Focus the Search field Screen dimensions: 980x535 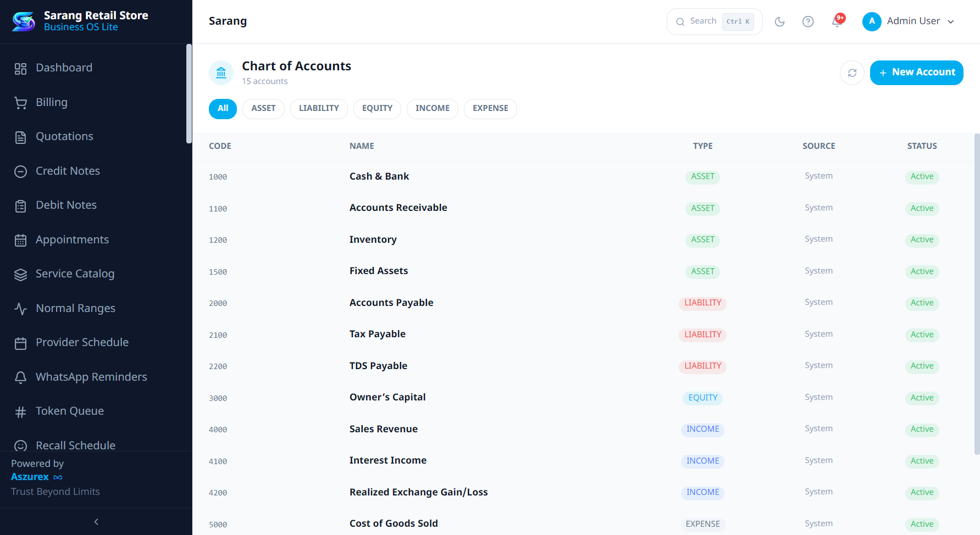tap(715, 21)
